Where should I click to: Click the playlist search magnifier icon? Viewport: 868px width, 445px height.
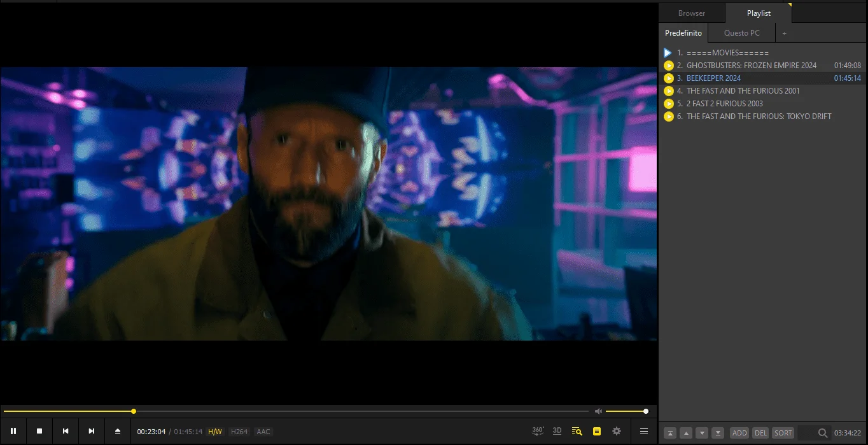823,433
